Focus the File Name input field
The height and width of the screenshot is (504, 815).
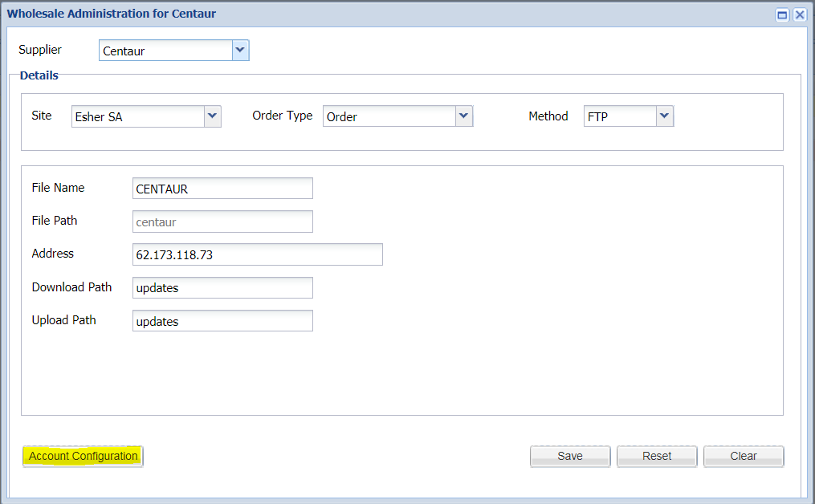coord(222,188)
